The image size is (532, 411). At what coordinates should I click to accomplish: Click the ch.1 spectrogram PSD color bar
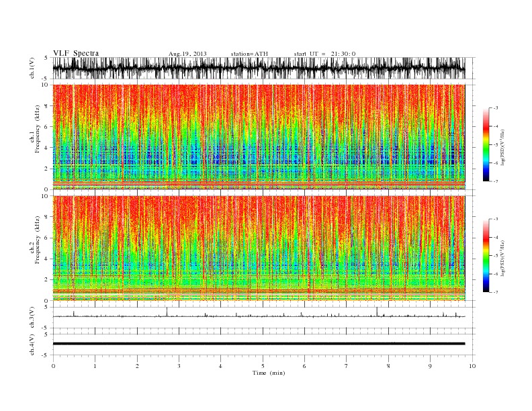tap(486, 144)
